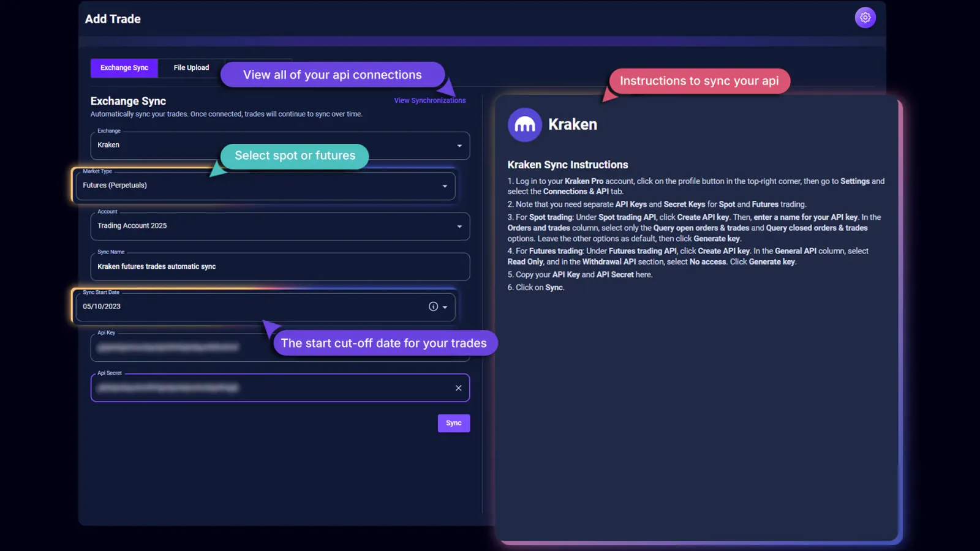Select the Exchange Sync tab

pos(124,67)
